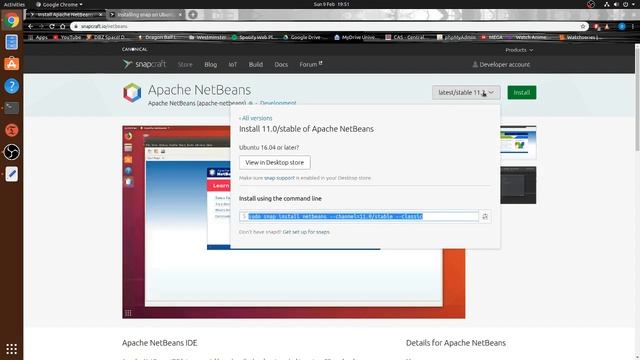Image resolution: width=640 pixels, height=360 pixels.
Task: Open the Store menu item
Action: (x=185, y=64)
